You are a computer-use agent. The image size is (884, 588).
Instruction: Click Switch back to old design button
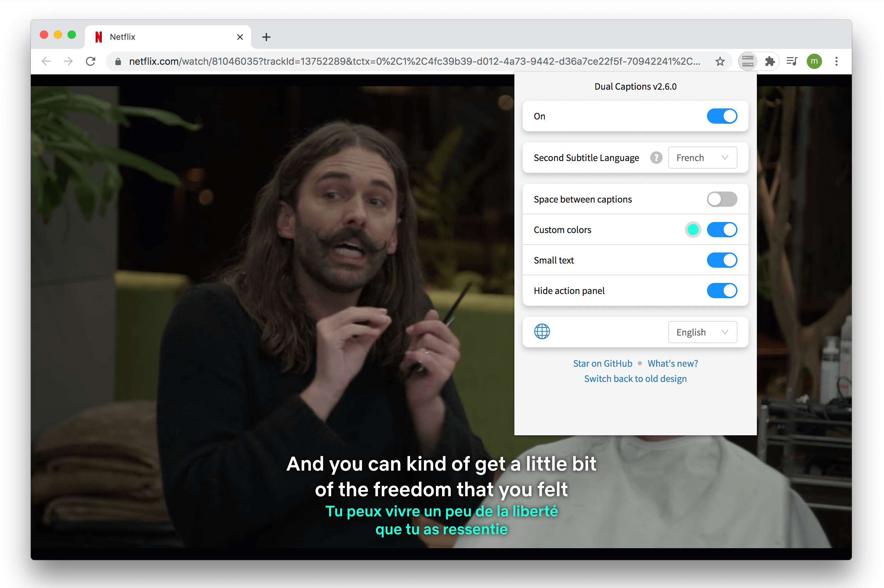(x=635, y=378)
